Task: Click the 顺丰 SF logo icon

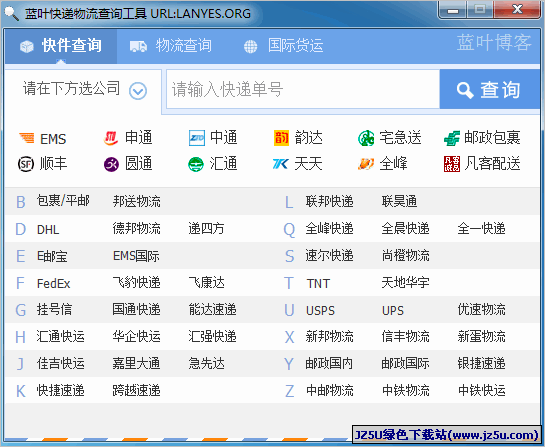Action: coord(26,164)
